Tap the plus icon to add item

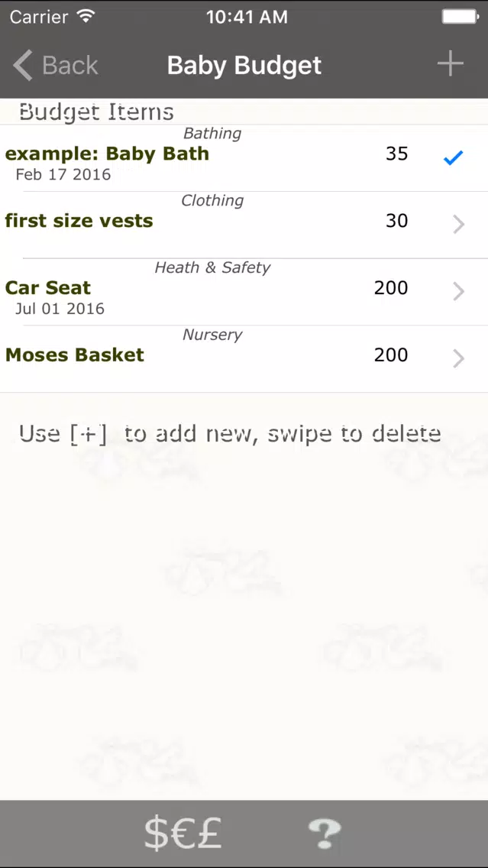click(x=451, y=64)
